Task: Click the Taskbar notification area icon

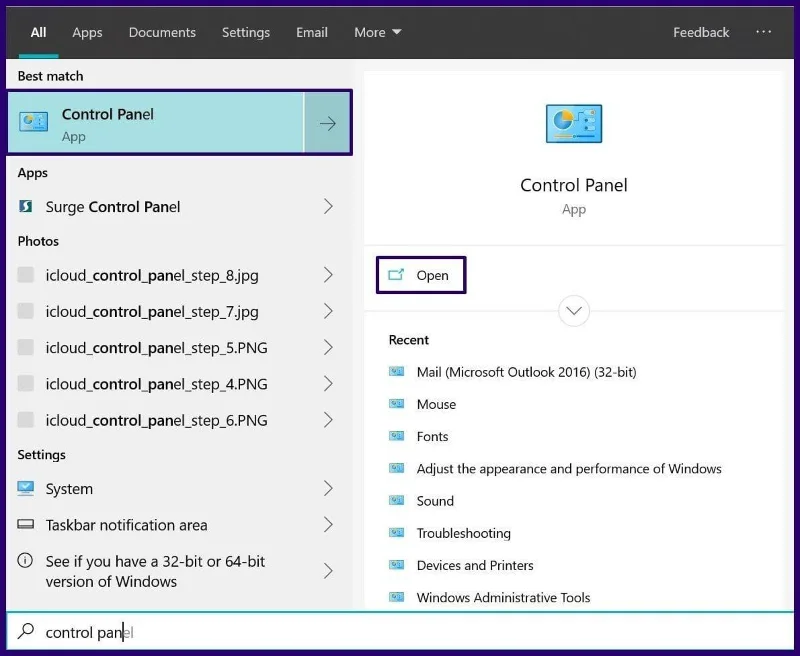Action: pos(26,524)
